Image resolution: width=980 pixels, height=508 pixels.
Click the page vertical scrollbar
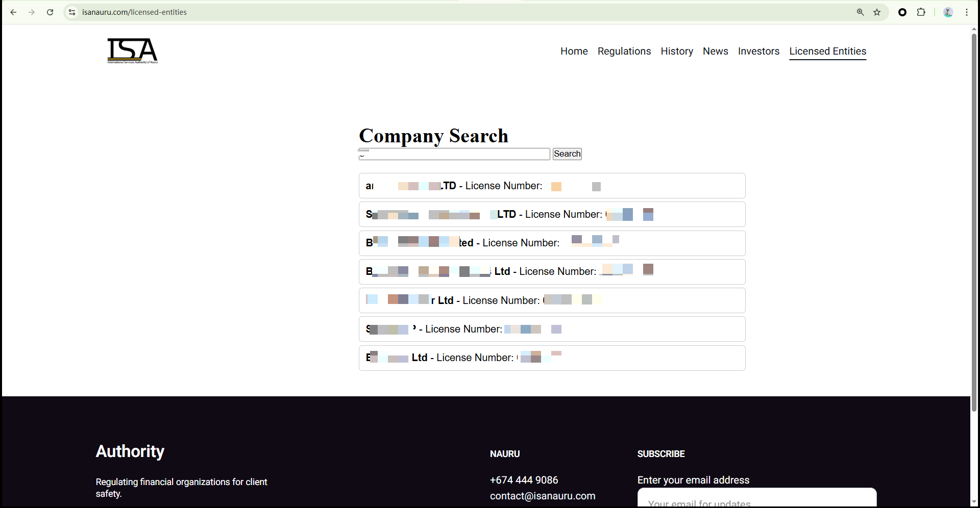click(974, 224)
